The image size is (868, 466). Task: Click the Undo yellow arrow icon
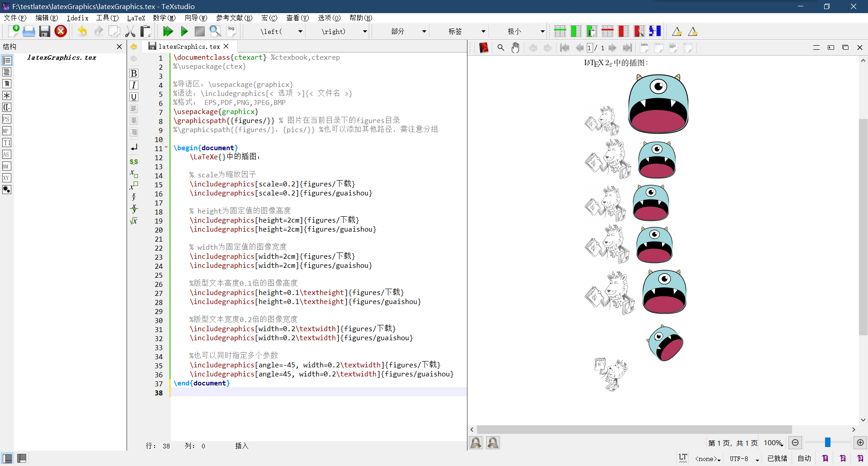point(82,31)
